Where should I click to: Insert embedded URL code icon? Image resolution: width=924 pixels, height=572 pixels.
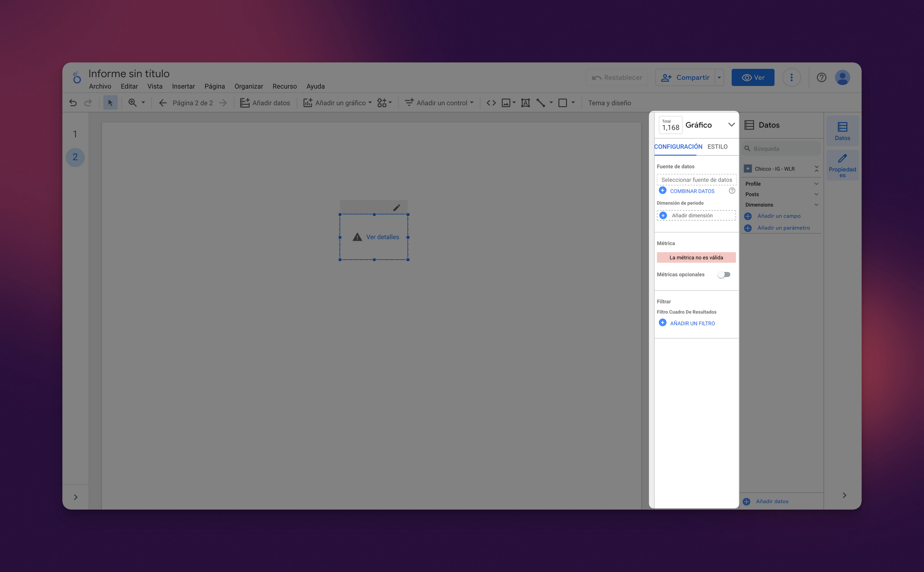pos(491,103)
